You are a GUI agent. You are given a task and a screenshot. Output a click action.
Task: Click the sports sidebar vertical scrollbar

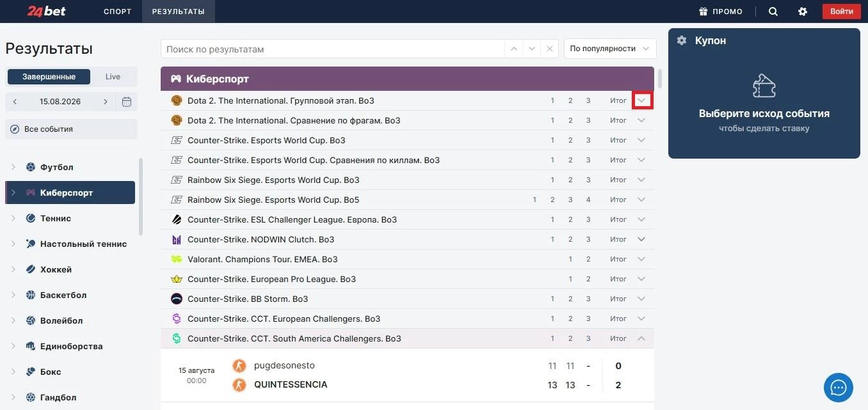pos(140,196)
